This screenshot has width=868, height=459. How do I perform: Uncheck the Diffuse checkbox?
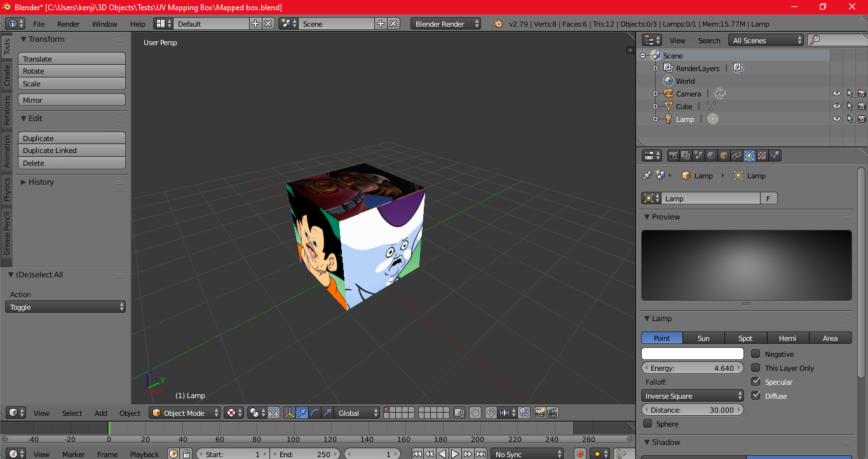click(756, 396)
